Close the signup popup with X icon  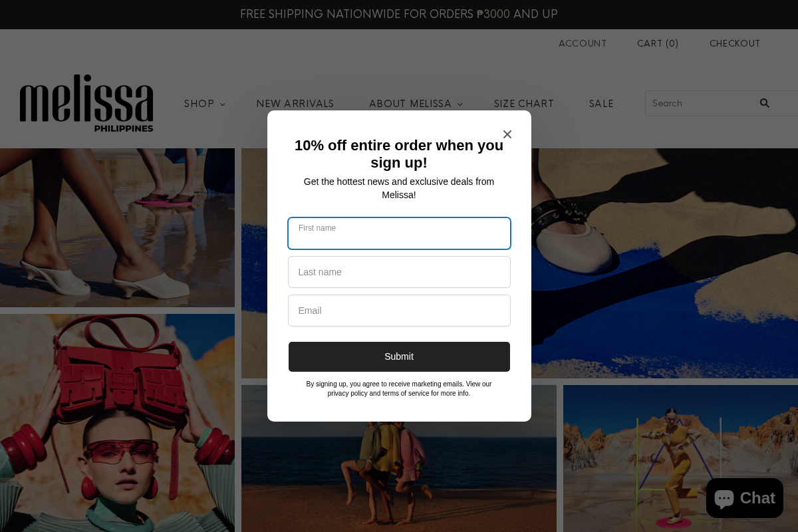[x=507, y=134]
